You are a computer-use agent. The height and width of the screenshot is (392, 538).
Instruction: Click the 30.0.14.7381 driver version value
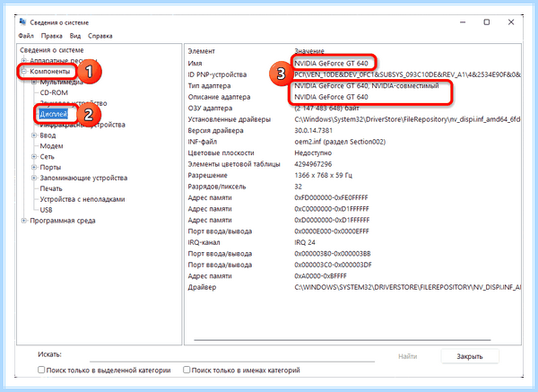coord(313,130)
